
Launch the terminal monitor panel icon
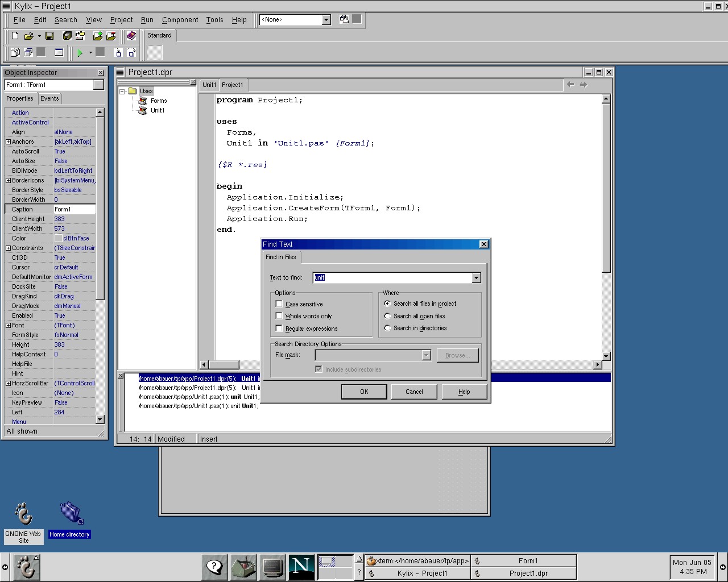pyautogui.click(x=272, y=567)
